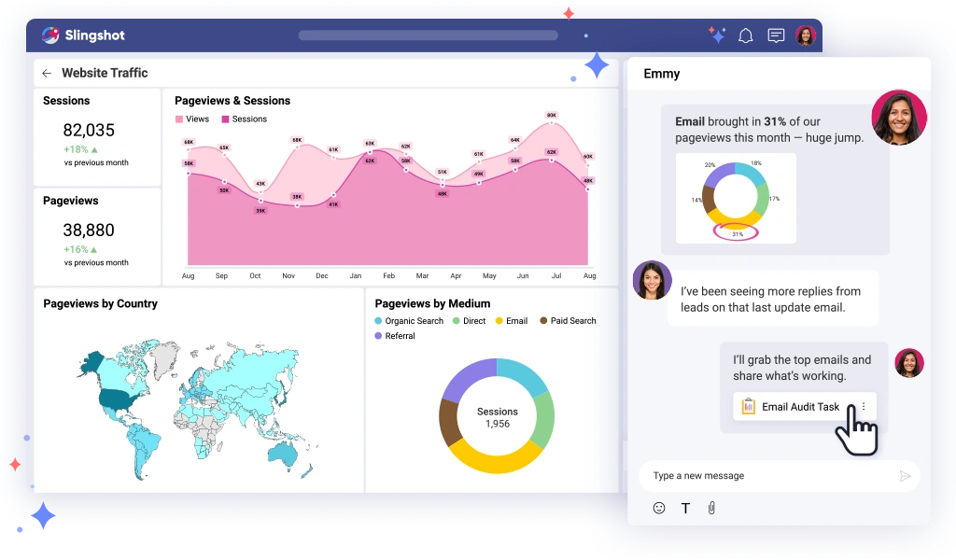The width and height of the screenshot is (956, 560).
Task: Open the AI sparkle assistant icon
Action: click(x=717, y=35)
